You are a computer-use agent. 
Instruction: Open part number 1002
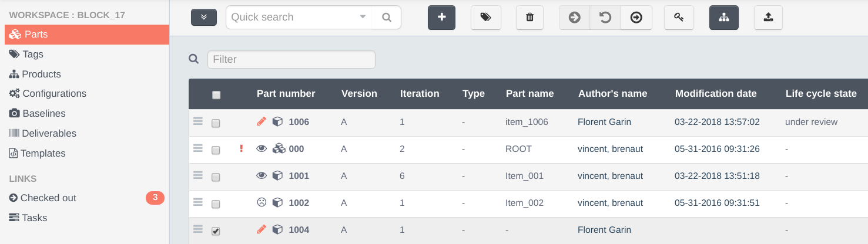coord(299,203)
